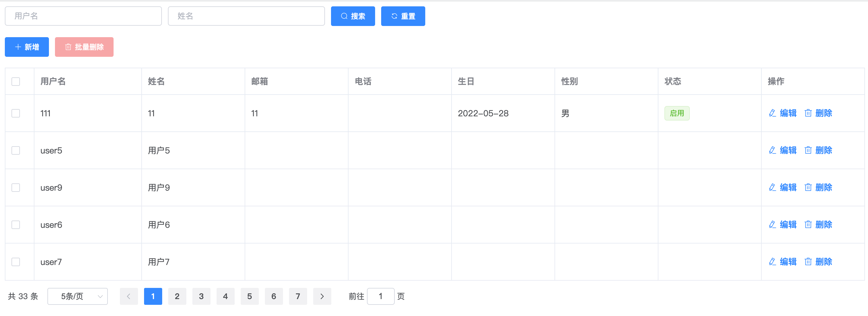Focus the 用户名 search input field

pos(83,16)
